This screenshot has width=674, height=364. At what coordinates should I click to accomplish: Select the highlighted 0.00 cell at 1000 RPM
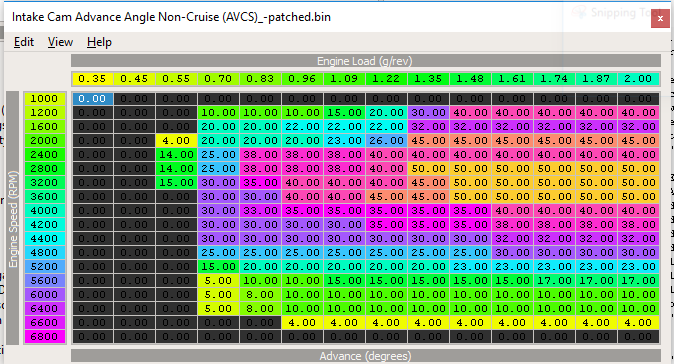click(92, 98)
